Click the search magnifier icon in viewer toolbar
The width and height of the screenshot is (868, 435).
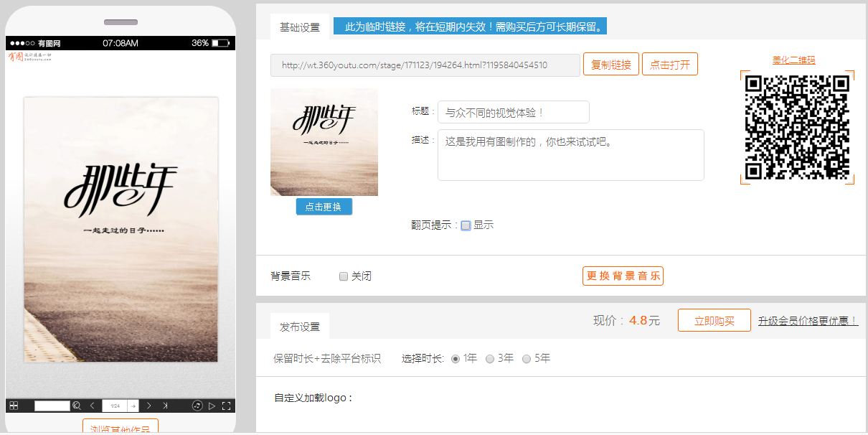[77, 406]
